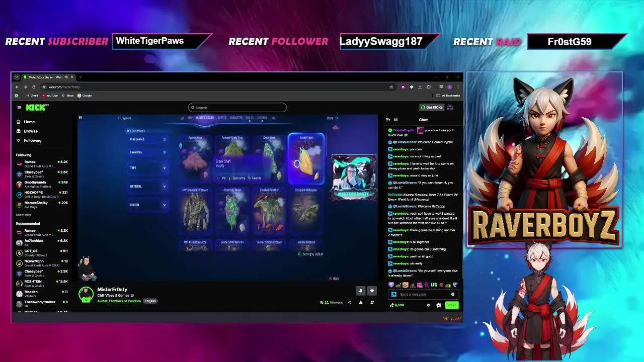The height and width of the screenshot is (362, 644).
Task: Go forward in browser
Action: (25, 87)
